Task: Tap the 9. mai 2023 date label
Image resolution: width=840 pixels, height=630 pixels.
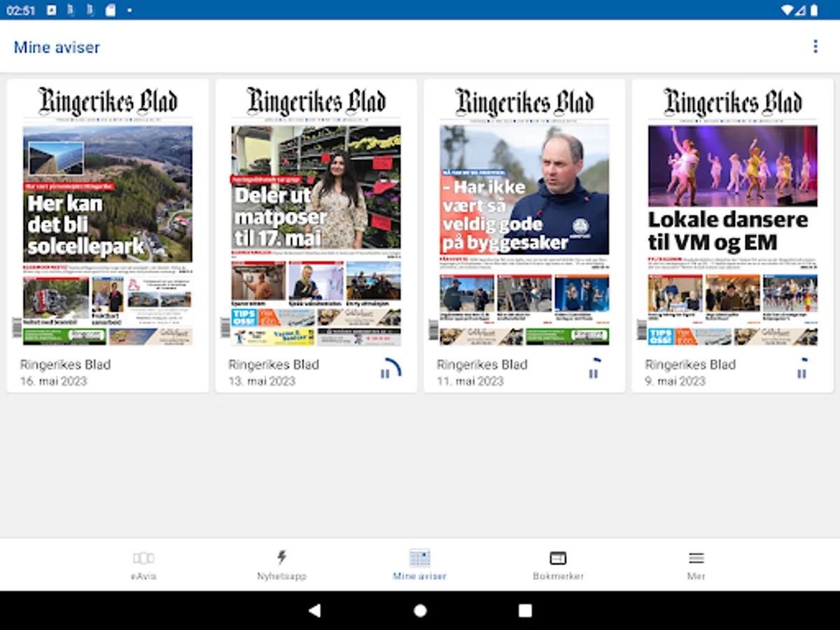Action: [675, 381]
